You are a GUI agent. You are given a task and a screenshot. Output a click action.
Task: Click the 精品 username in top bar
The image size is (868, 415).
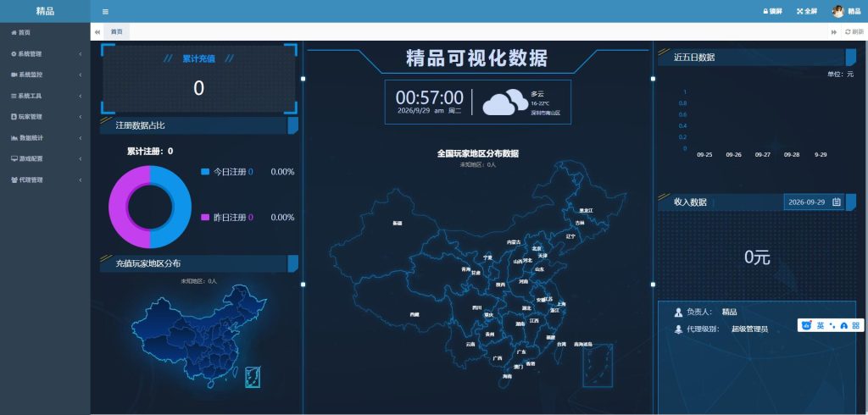(x=854, y=12)
